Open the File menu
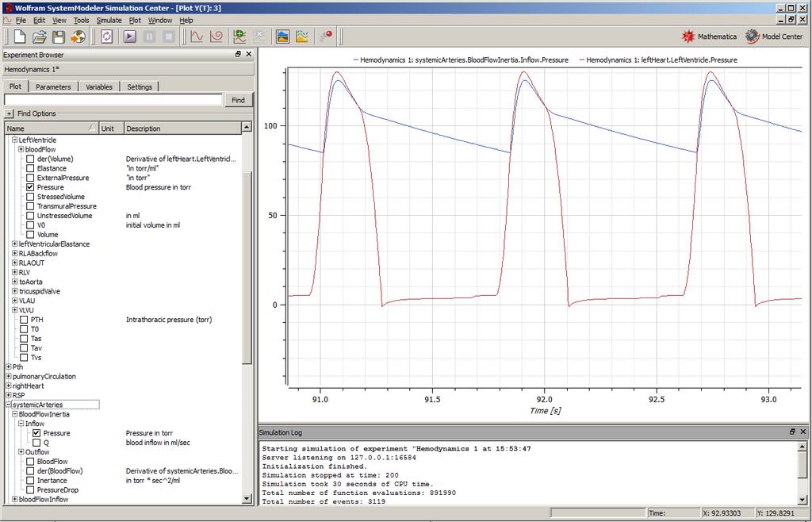The width and height of the screenshot is (812, 522). click(x=21, y=20)
